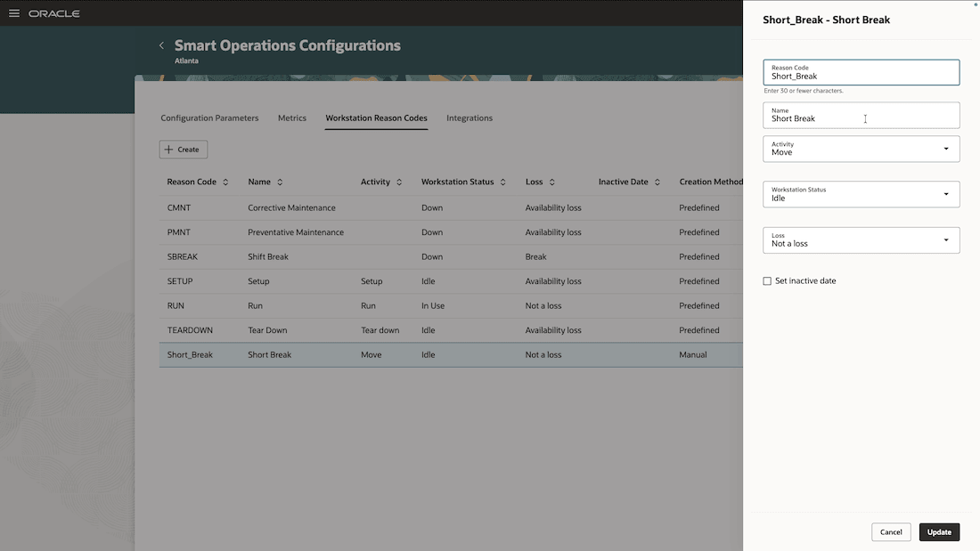Click the Oracle logo

tap(55, 12)
